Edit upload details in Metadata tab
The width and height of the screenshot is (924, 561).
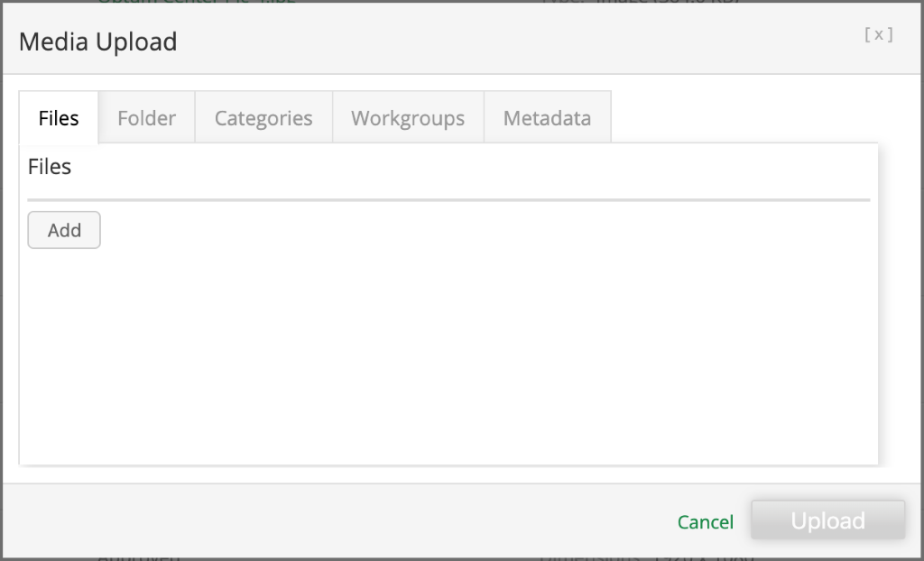547,118
